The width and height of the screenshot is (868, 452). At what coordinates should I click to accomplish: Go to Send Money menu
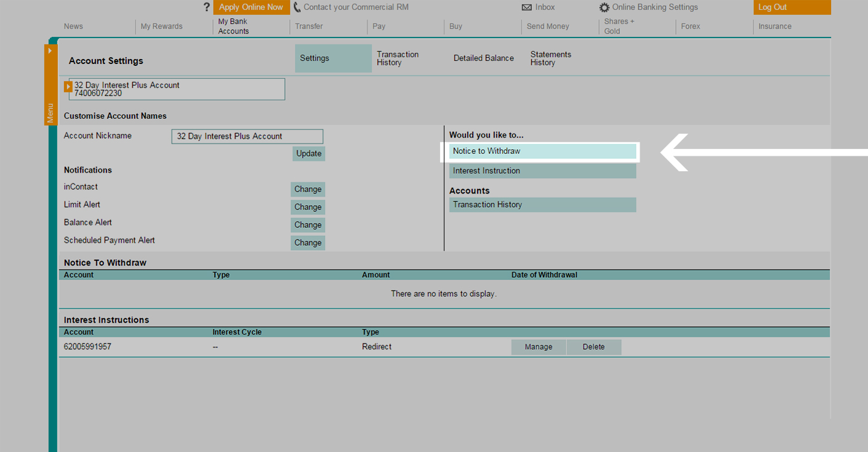pos(548,26)
